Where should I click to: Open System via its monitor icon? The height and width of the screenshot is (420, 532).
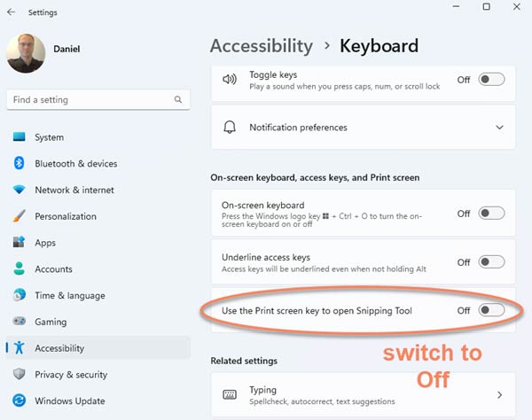coord(19,137)
